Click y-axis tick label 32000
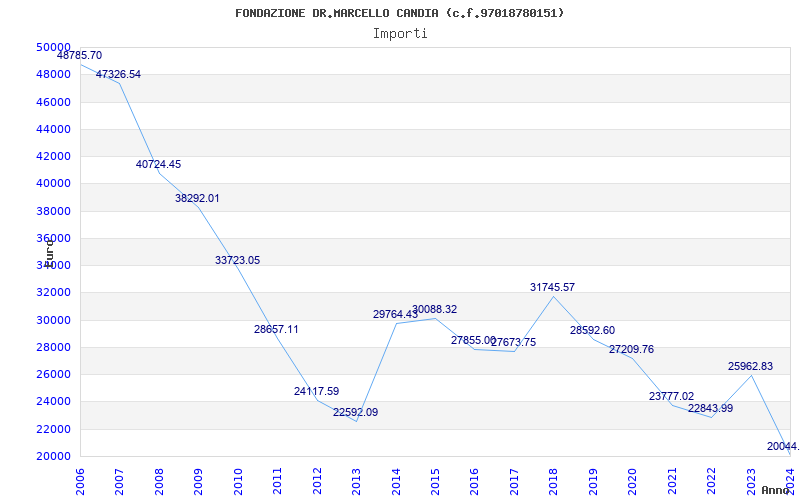The width and height of the screenshot is (800, 500). pyautogui.click(x=53, y=292)
